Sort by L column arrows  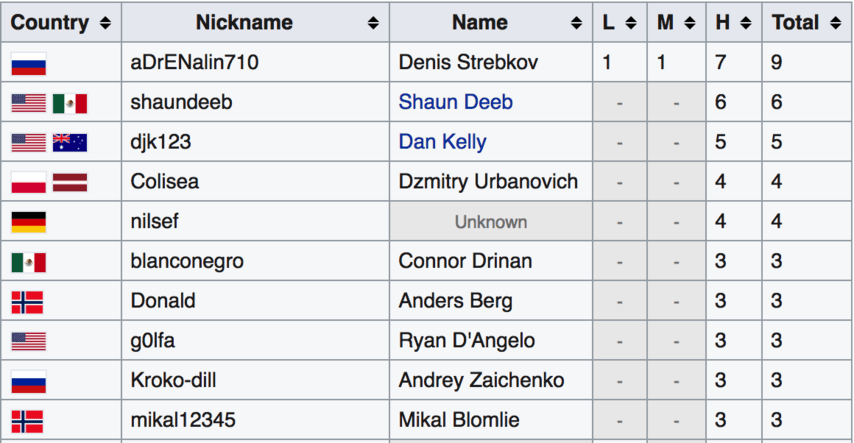pos(631,23)
